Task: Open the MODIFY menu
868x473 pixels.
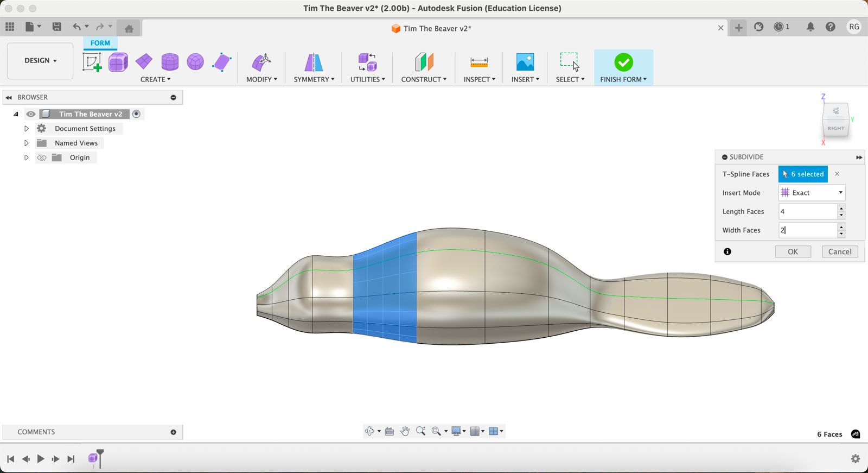Action: (x=261, y=79)
